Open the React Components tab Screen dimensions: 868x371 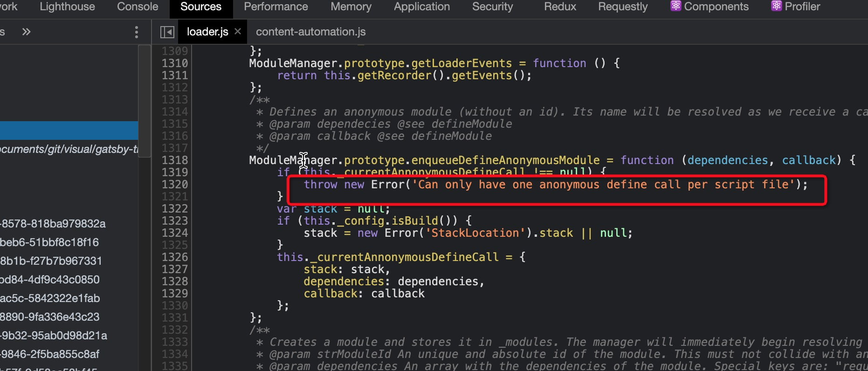(710, 7)
